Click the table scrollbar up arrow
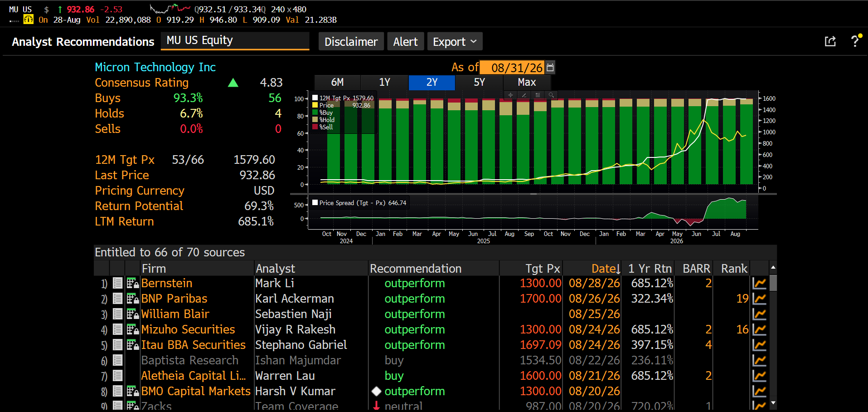The height and width of the screenshot is (412, 868). pos(773,267)
